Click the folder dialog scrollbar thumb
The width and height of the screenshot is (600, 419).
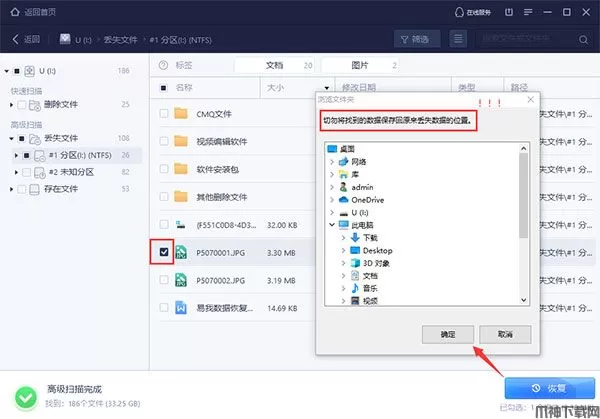(x=523, y=195)
